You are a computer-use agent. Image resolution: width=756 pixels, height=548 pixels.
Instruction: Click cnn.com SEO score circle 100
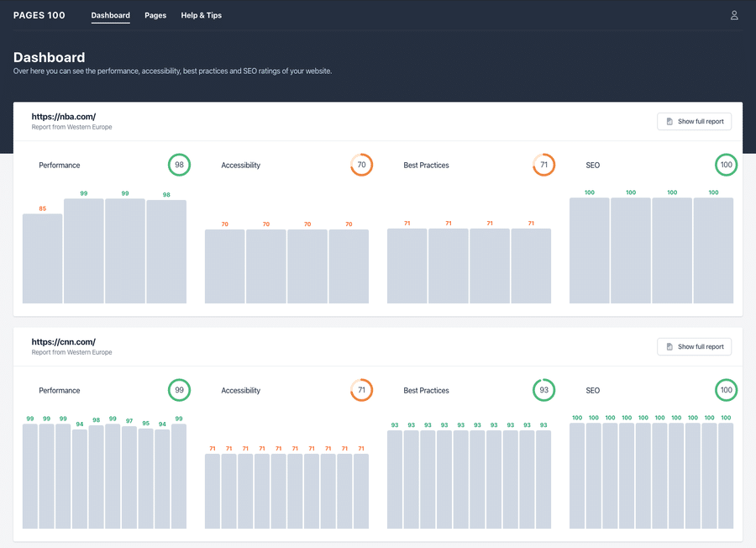pos(726,390)
